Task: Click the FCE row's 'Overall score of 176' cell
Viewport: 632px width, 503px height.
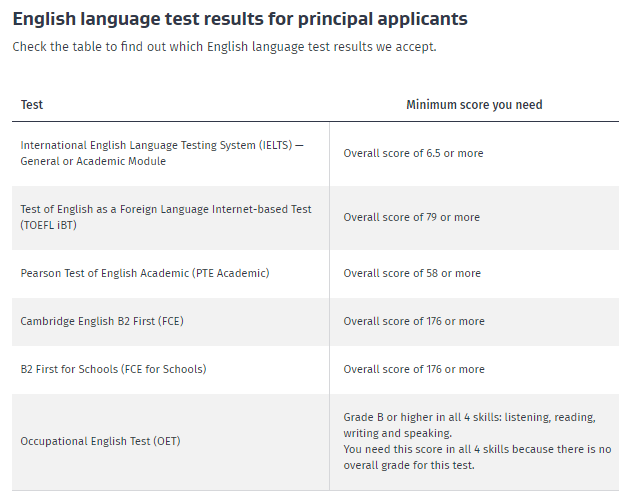Action: [x=474, y=321]
